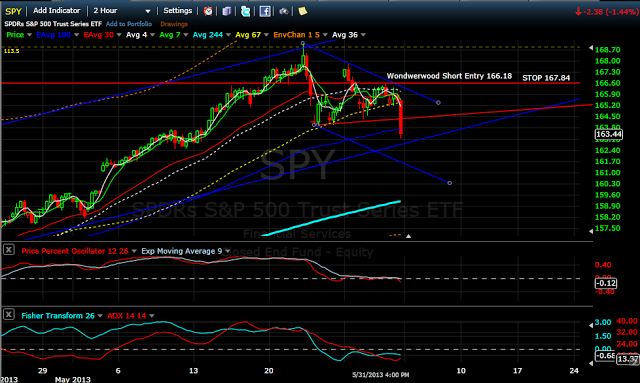
Task: Click the 5/31/2013 4:00 PM date label
Action: [380, 374]
